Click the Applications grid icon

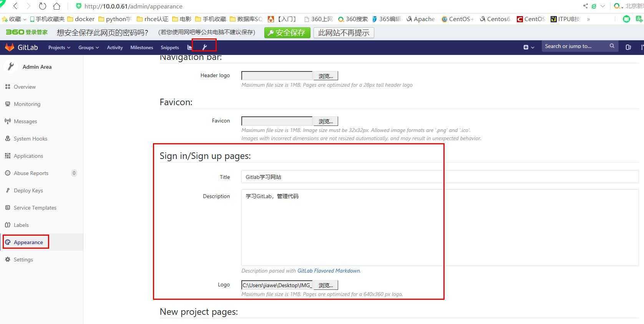click(x=8, y=156)
